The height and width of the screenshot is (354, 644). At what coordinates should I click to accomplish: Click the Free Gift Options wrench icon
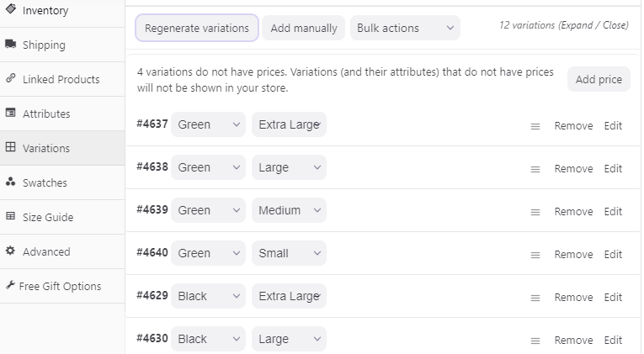[x=10, y=286]
